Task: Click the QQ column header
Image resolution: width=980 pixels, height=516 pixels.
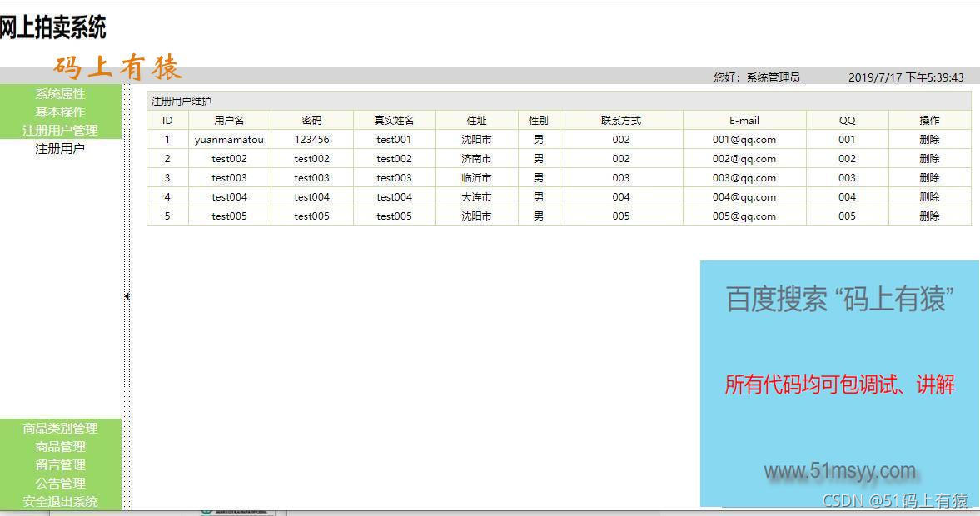Action: (x=848, y=120)
